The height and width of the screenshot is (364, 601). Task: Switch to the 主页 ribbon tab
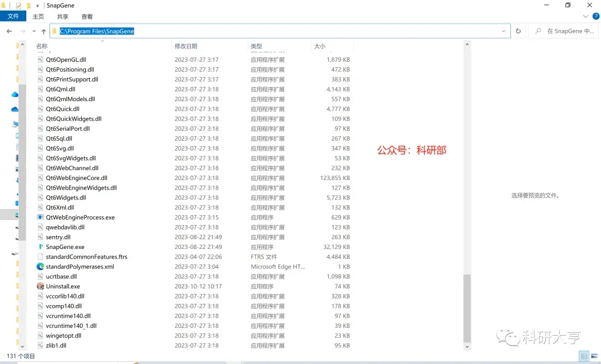[38, 17]
